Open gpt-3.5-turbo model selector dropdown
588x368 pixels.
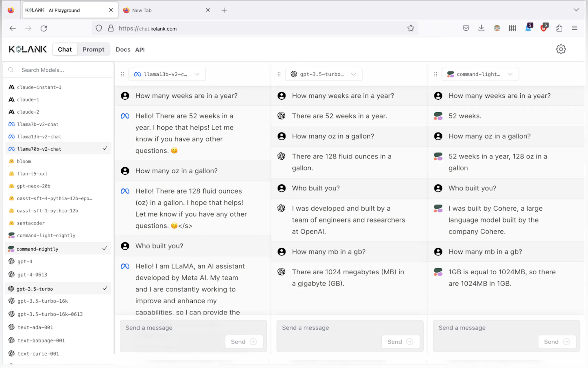point(324,74)
